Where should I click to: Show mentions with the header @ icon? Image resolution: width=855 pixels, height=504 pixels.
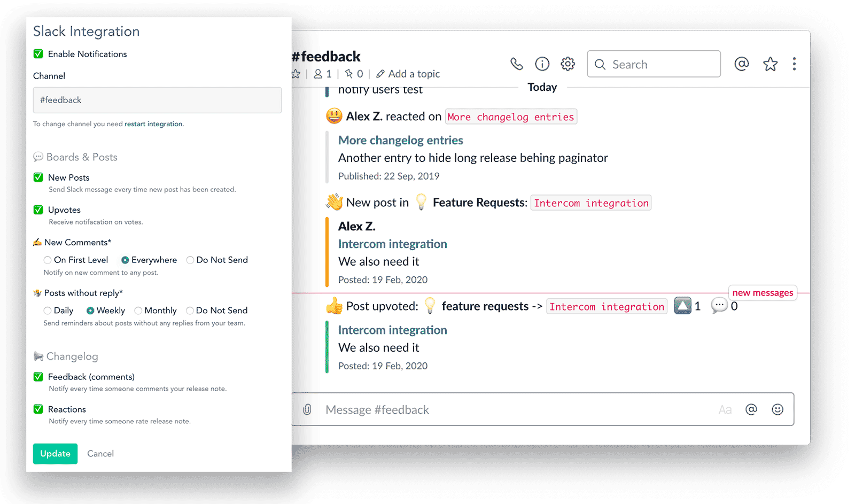[x=742, y=64]
